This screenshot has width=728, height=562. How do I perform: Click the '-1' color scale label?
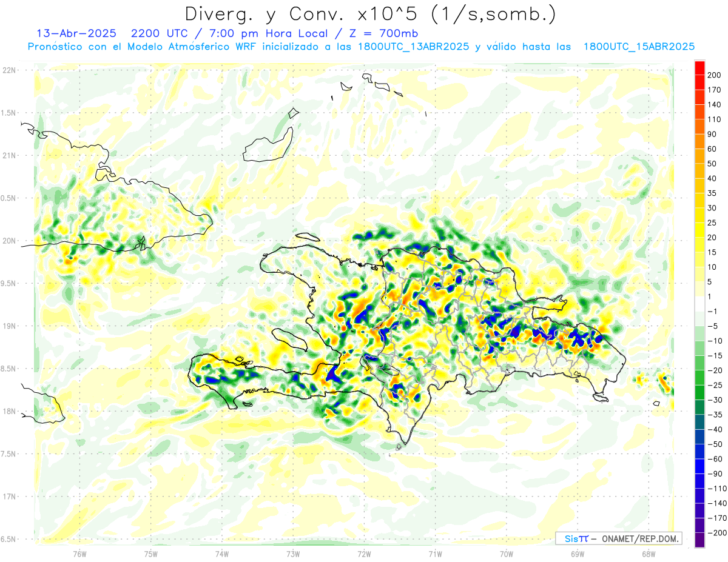[x=713, y=312]
